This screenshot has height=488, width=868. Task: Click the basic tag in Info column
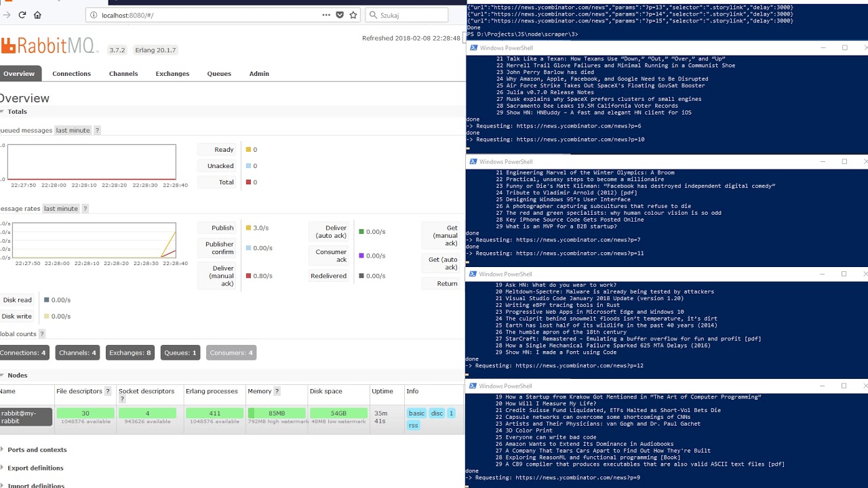coord(416,413)
